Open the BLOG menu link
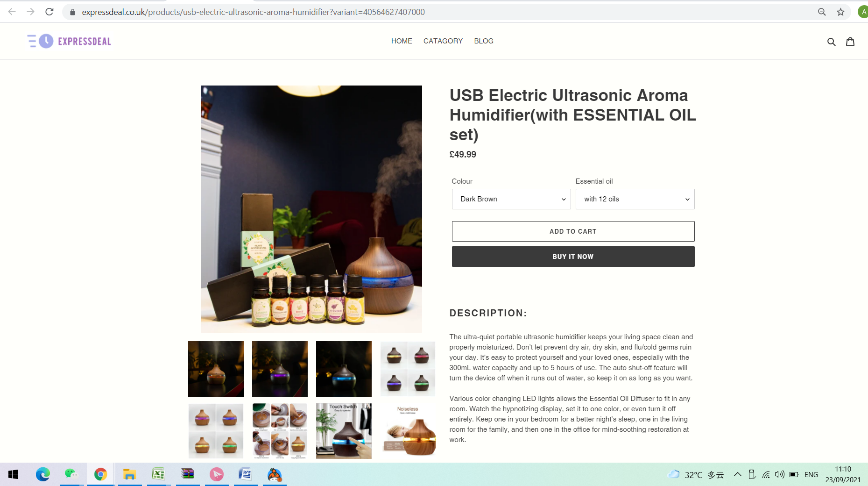The width and height of the screenshot is (868, 486). 484,41
